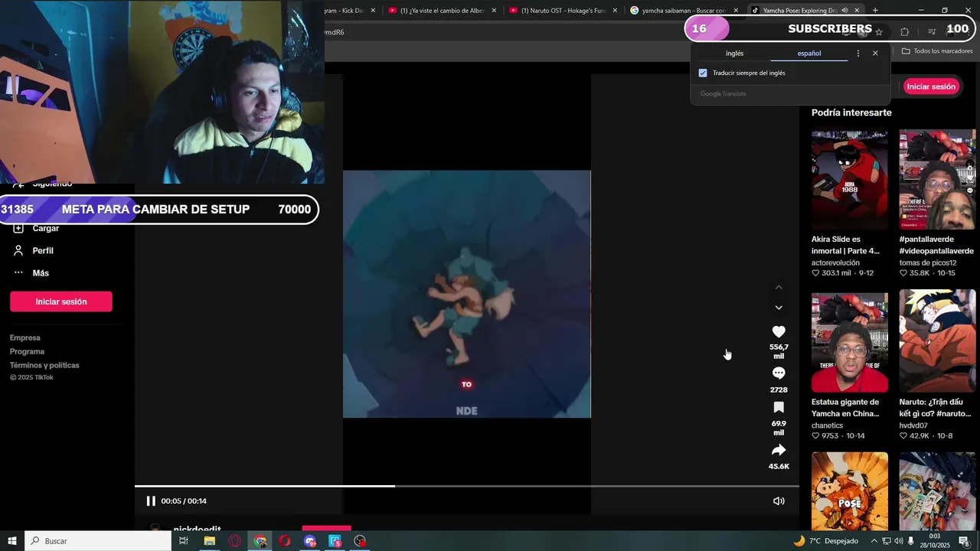Click the hvdvd07 creator name
The width and height of the screenshot is (980, 551).
[913, 425]
